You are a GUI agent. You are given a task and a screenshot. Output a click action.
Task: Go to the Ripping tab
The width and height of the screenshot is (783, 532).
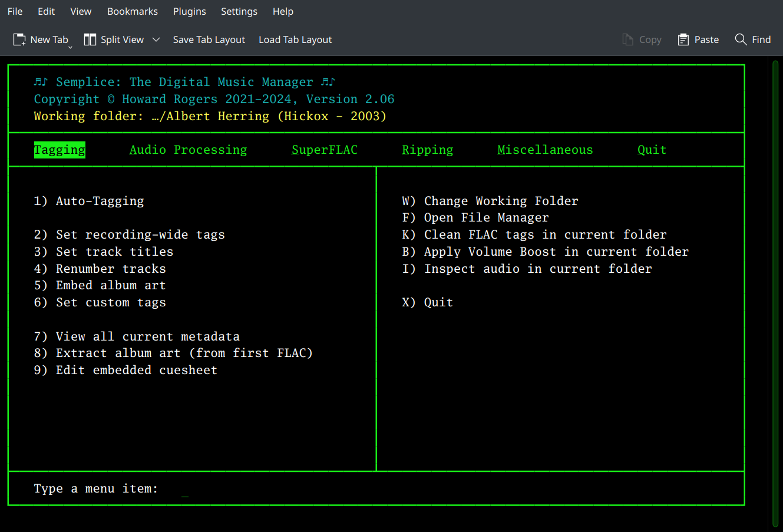[427, 150]
